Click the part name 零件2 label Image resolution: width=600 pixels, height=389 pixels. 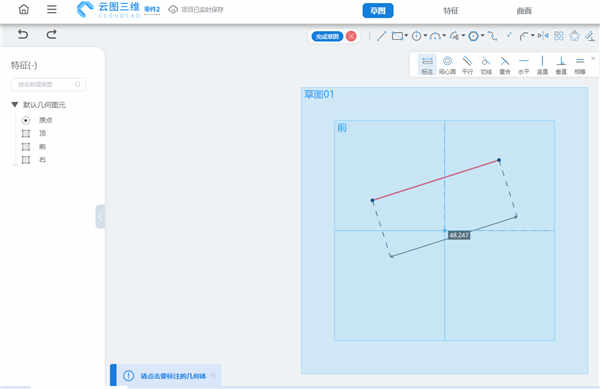click(x=152, y=9)
